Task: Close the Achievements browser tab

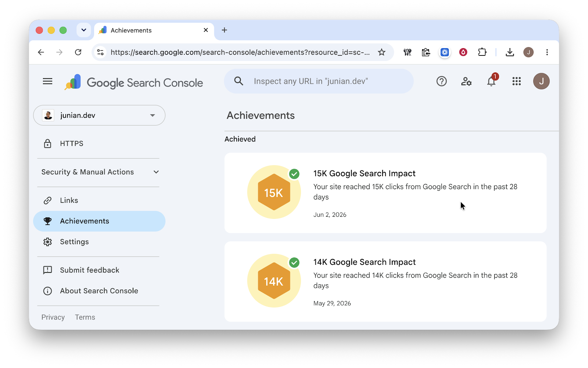Action: (206, 30)
